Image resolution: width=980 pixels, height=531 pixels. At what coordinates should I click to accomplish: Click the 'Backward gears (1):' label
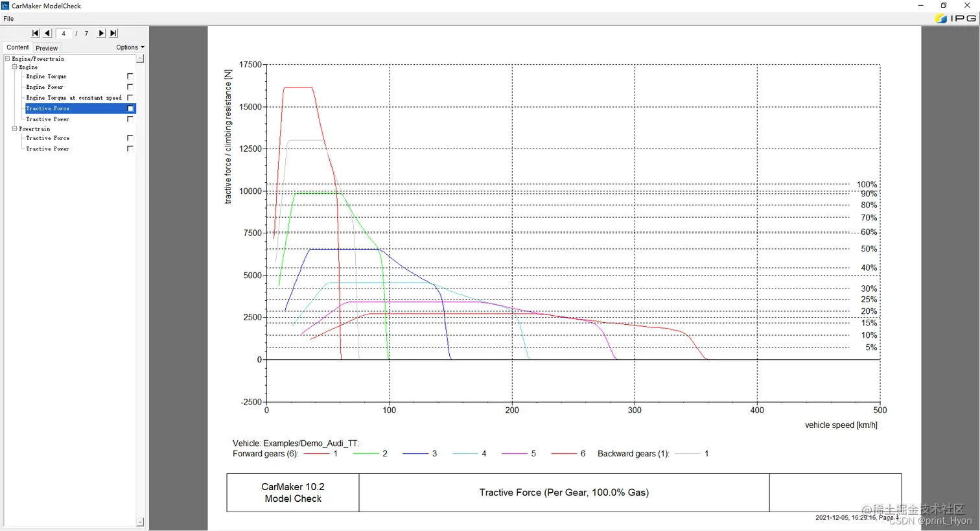[x=633, y=454]
